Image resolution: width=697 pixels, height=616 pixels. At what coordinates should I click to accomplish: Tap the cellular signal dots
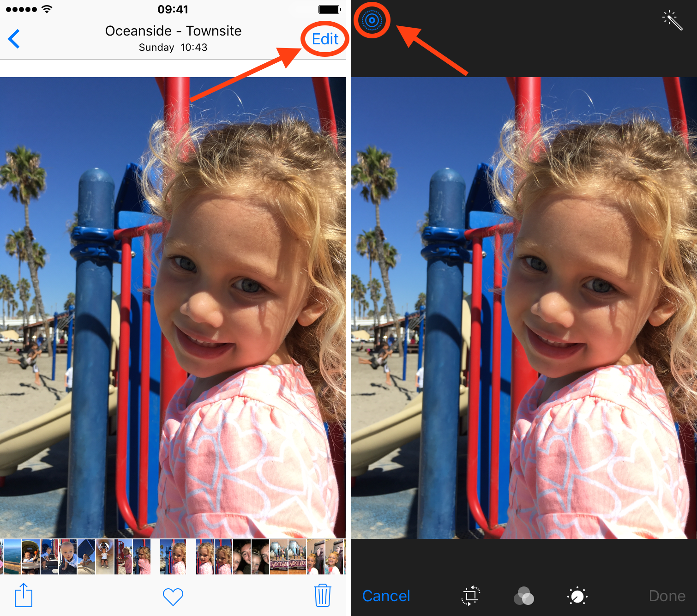pyautogui.click(x=21, y=9)
